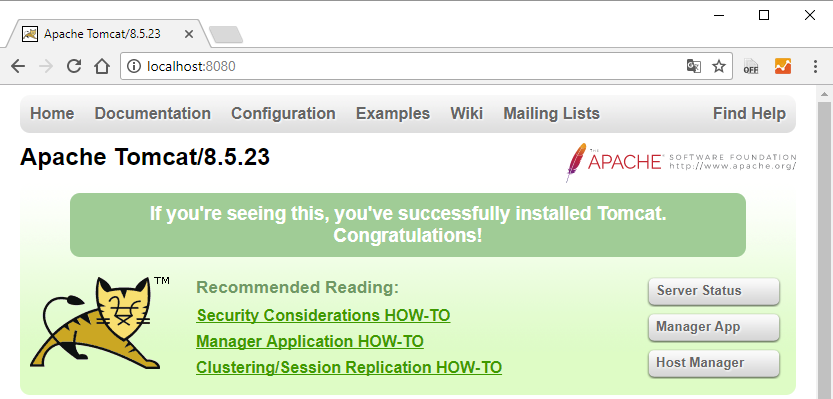
Task: Open the orange analytics extension icon
Action: coord(783,66)
